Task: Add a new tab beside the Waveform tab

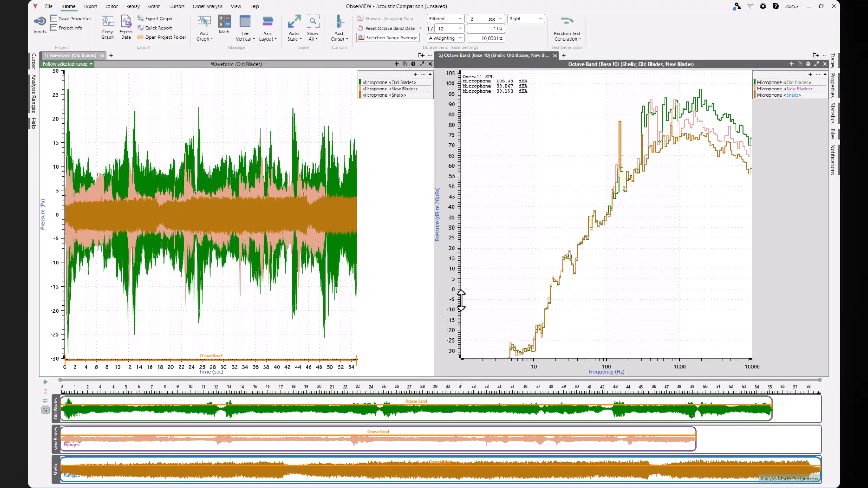Action: pyautogui.click(x=111, y=56)
